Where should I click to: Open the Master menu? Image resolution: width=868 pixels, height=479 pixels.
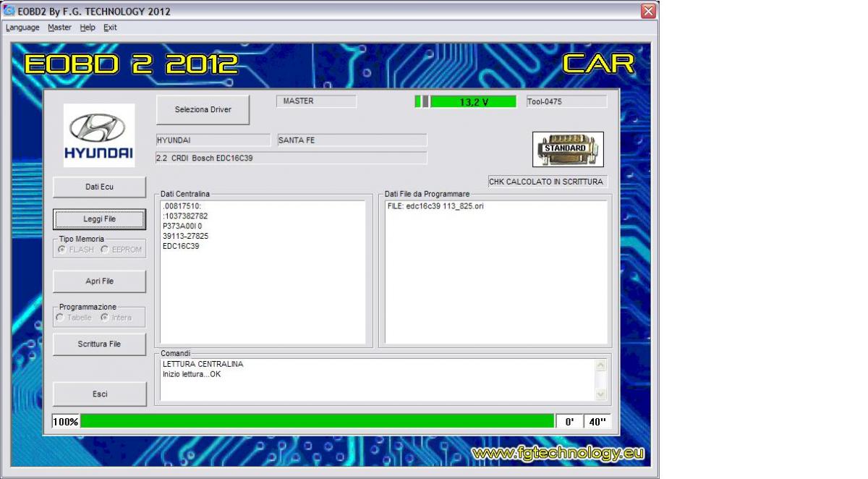(x=59, y=27)
